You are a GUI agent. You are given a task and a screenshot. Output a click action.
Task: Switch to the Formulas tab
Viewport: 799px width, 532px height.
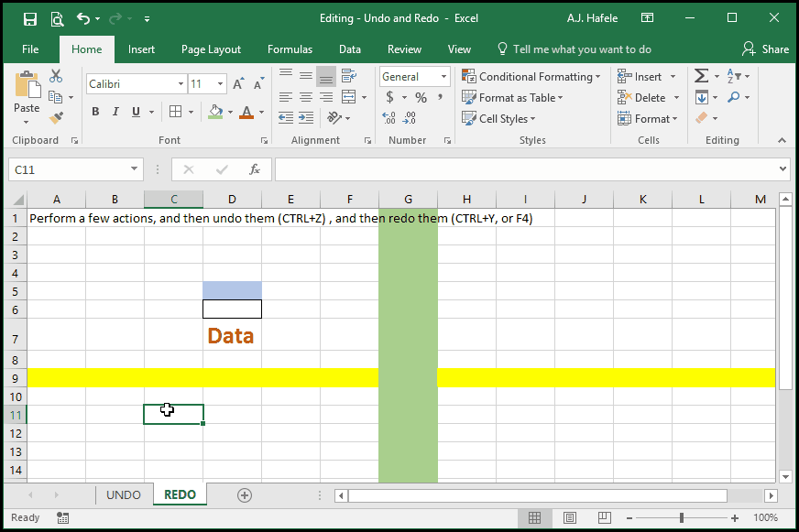[290, 49]
